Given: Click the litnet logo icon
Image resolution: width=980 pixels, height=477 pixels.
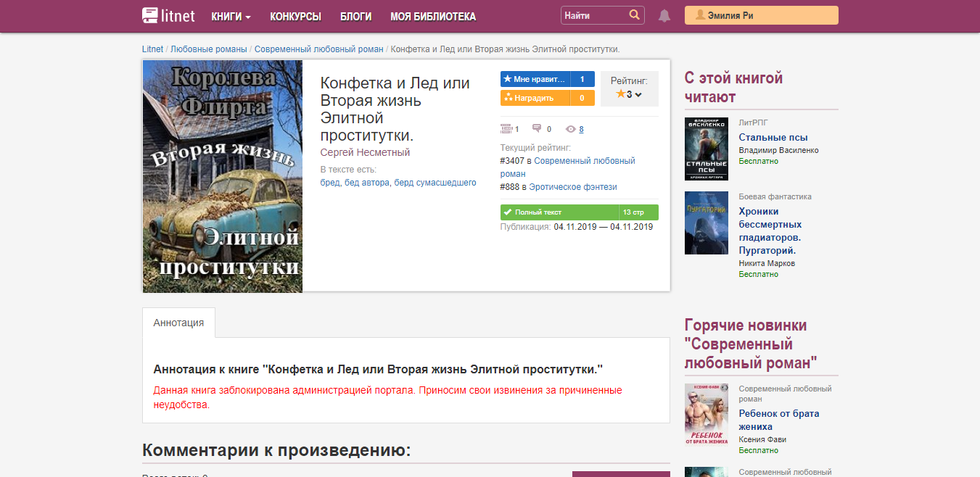Looking at the screenshot, I should coord(150,15).
